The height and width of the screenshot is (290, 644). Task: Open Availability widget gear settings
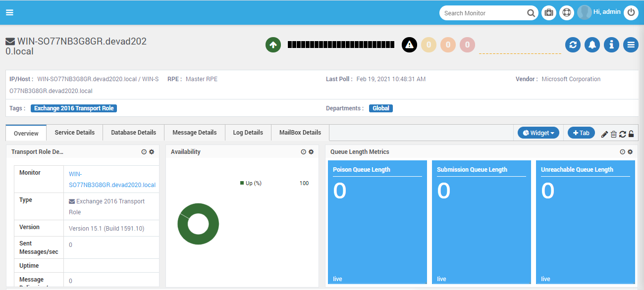pyautogui.click(x=311, y=152)
